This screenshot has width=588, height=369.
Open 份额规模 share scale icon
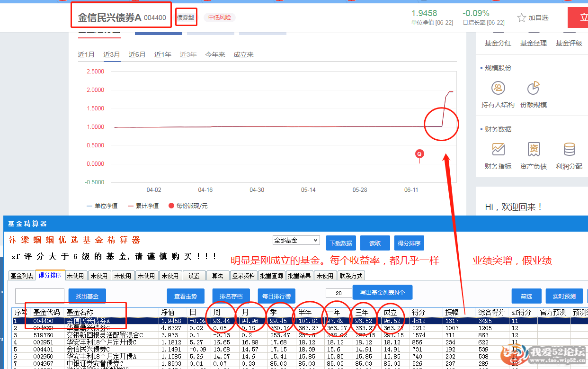[x=534, y=88]
